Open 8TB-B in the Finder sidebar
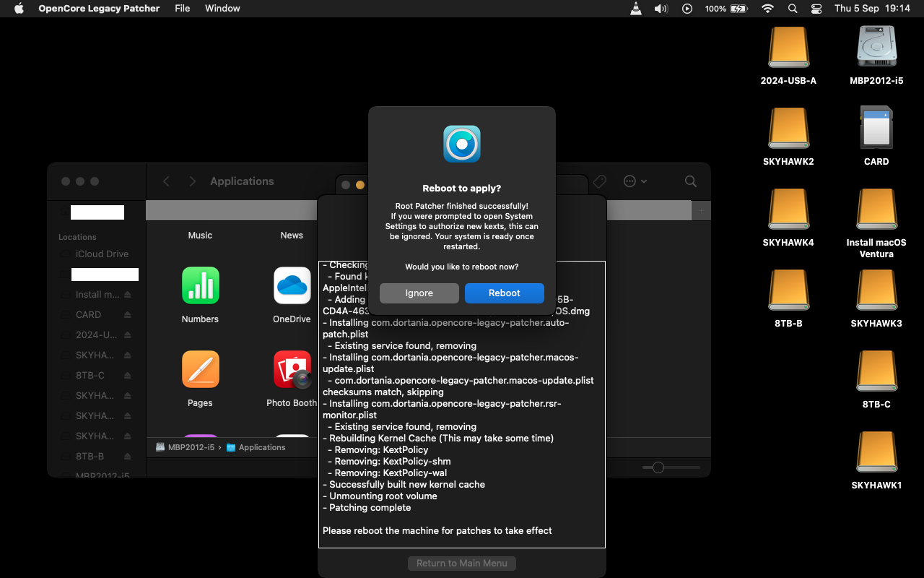Viewport: 924px width, 578px height. [x=90, y=457]
